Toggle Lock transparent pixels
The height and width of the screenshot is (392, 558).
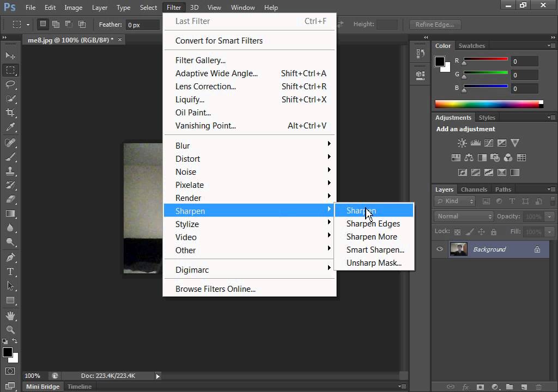(x=457, y=232)
